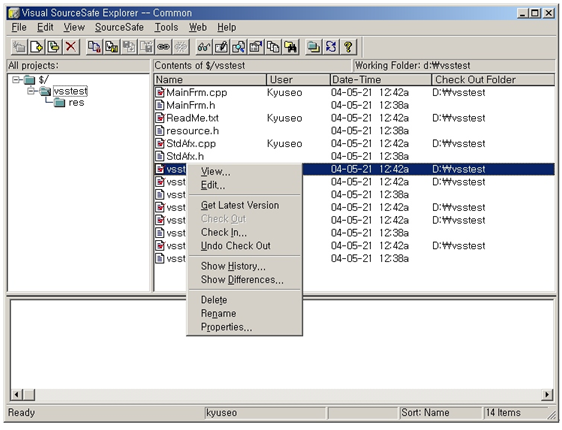The image size is (562, 430).
Task: Select Show History... in context menu
Action: point(233,266)
